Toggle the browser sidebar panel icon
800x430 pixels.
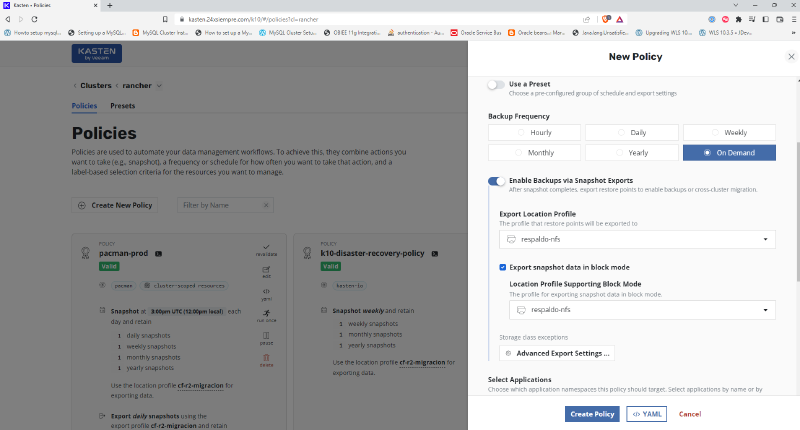pos(766,19)
